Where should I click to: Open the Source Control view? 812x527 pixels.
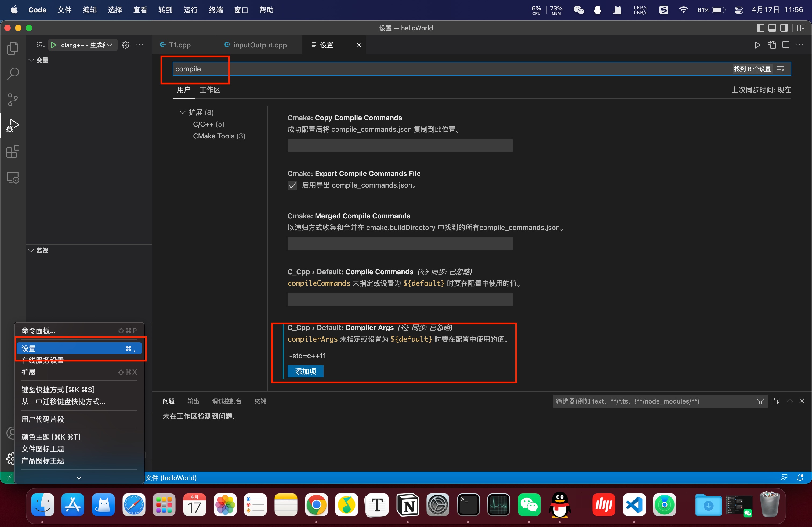pyautogui.click(x=13, y=100)
